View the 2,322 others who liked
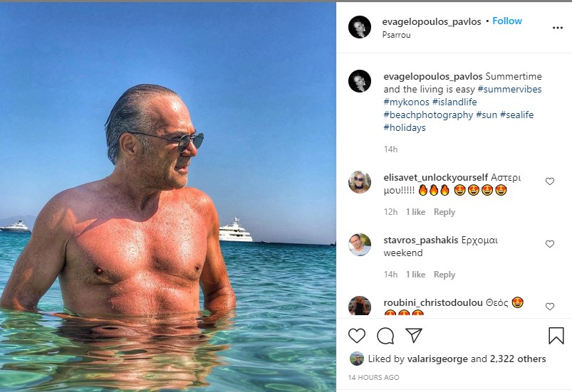 [518, 359]
